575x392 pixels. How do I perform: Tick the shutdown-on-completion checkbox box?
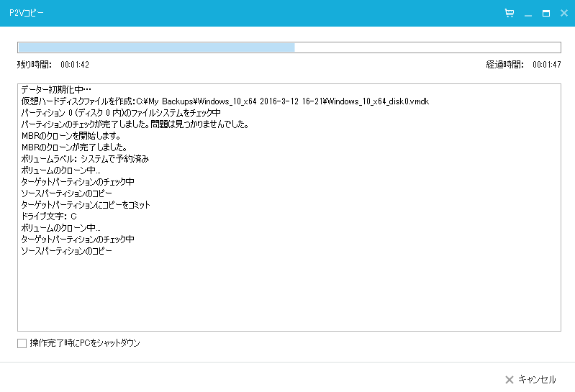coord(22,344)
